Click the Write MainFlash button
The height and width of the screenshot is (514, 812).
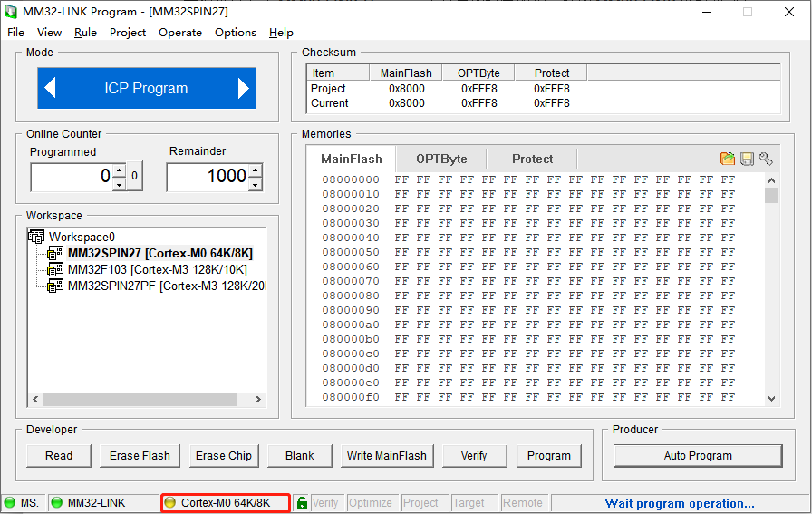387,455
